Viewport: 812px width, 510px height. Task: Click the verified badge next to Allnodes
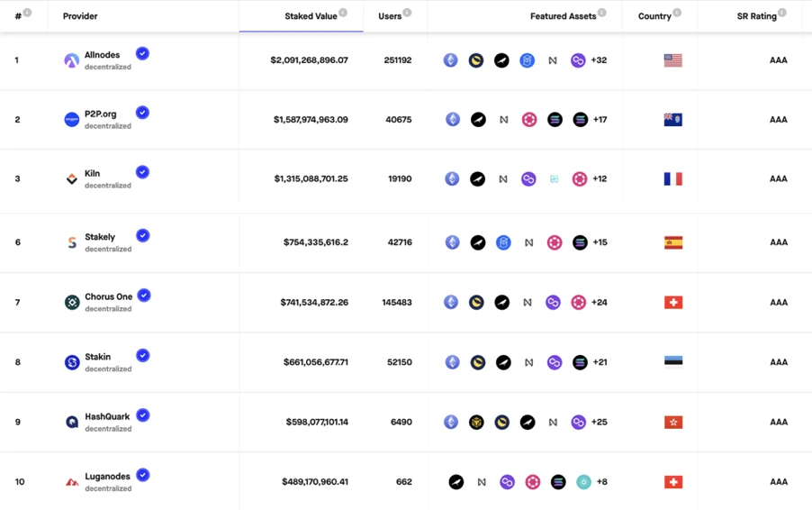click(x=142, y=54)
